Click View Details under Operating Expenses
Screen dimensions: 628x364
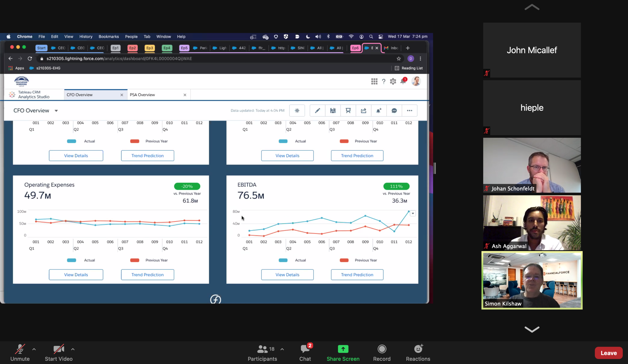[x=76, y=274]
